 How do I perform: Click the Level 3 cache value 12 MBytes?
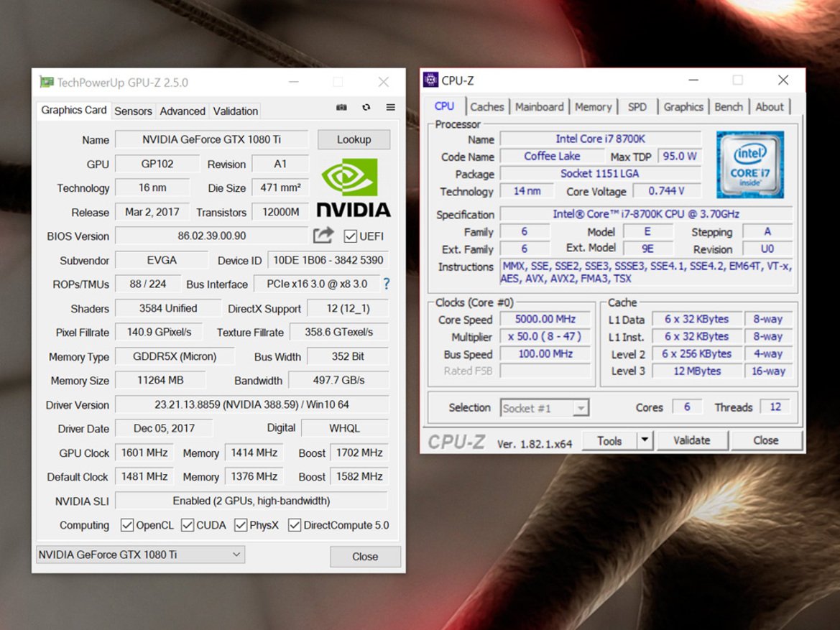pos(697,371)
